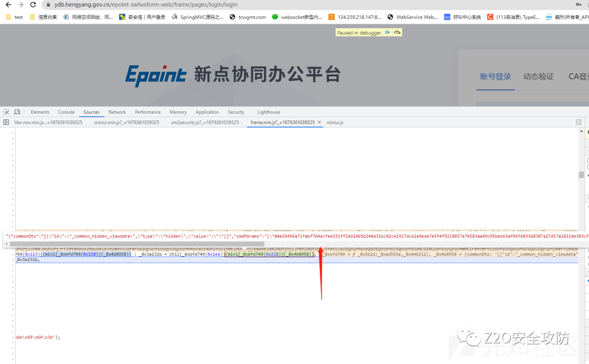
Task: Toggle the debugger sidebar pane icon
Action: coord(579,123)
